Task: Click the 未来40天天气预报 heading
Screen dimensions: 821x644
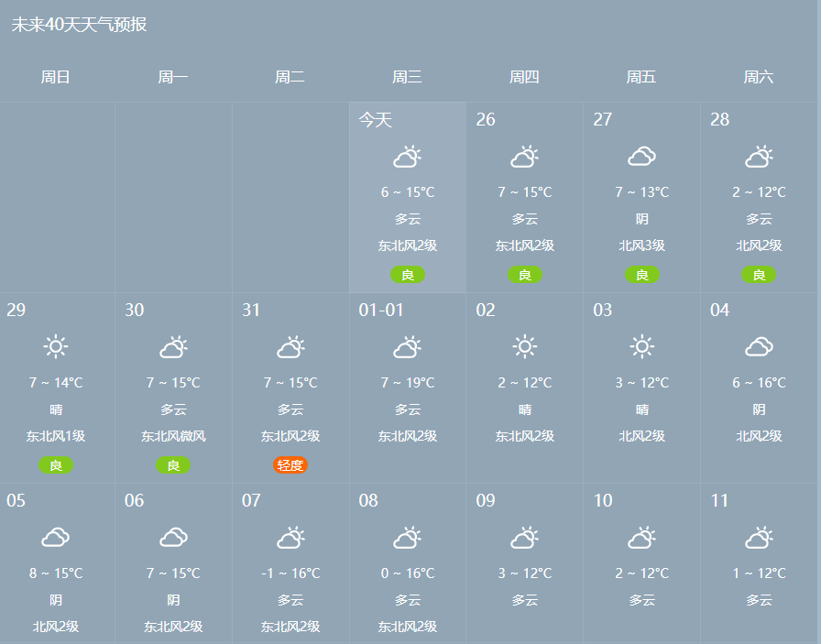Action: coord(79,25)
